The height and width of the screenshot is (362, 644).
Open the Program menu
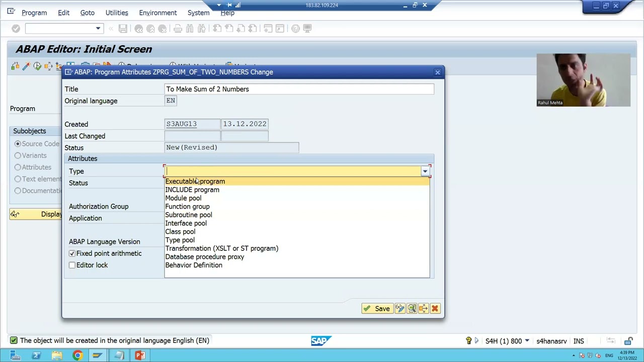(34, 13)
